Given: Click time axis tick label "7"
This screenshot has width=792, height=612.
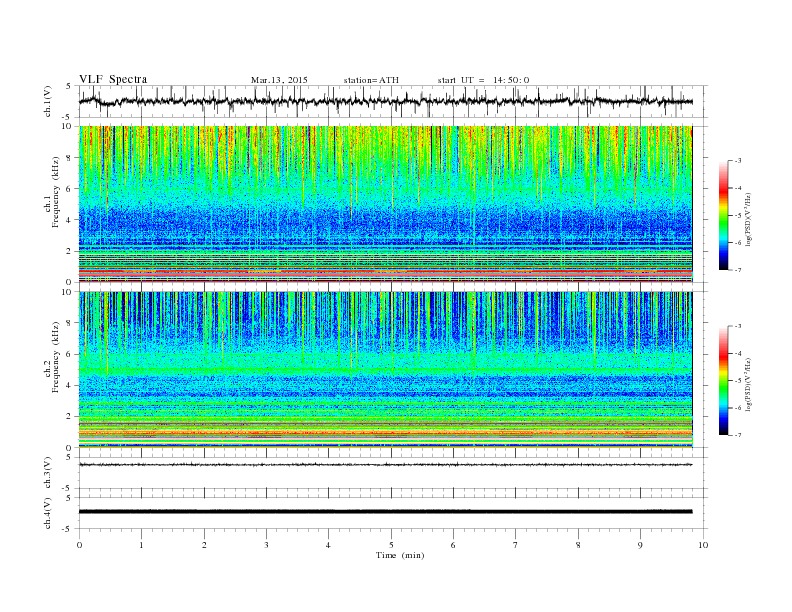Looking at the screenshot, I should [x=516, y=545].
